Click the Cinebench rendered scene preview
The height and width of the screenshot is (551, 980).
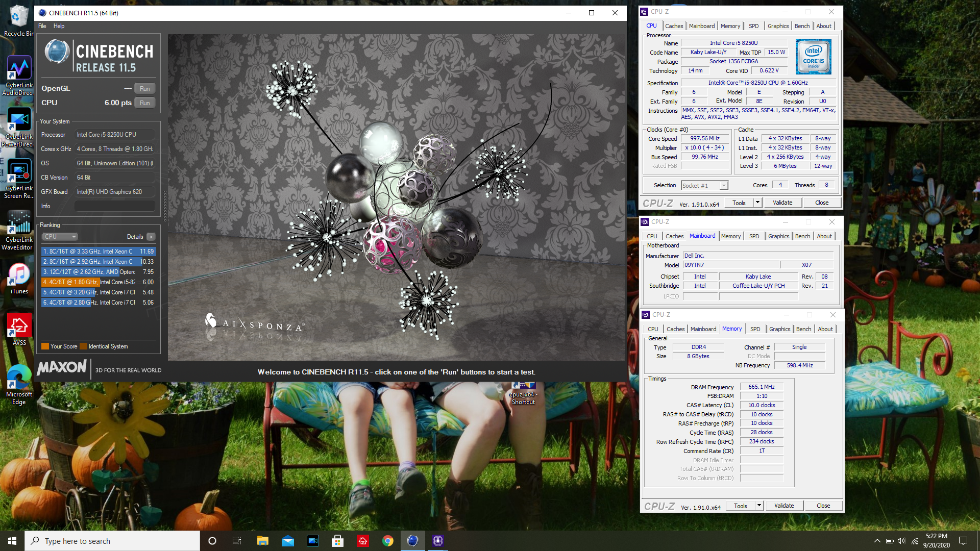tap(397, 197)
